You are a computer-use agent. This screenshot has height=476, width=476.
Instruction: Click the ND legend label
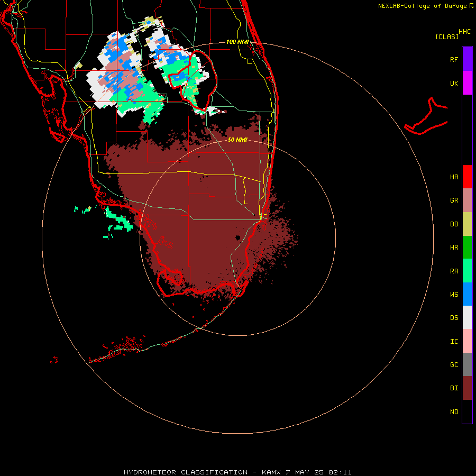pos(454,411)
